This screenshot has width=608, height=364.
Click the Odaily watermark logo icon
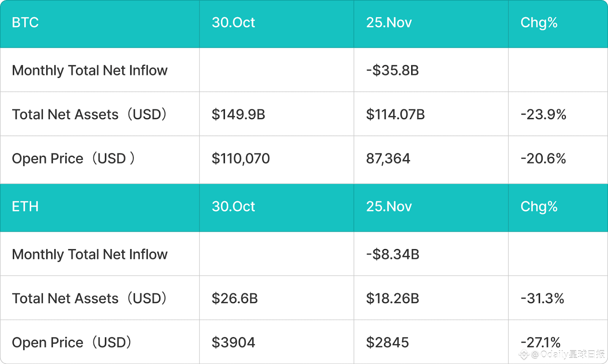(x=524, y=355)
